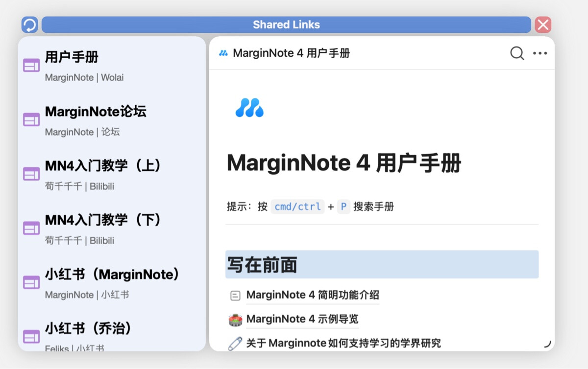Click the MarginNote 4 用户手册 page heading
This screenshot has width=588, height=369.
[x=344, y=163]
